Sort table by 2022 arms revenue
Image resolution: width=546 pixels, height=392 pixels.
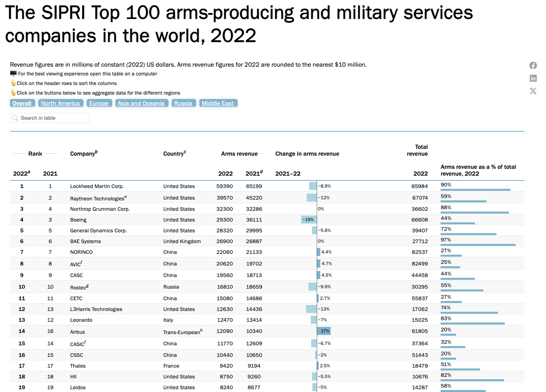225,173
